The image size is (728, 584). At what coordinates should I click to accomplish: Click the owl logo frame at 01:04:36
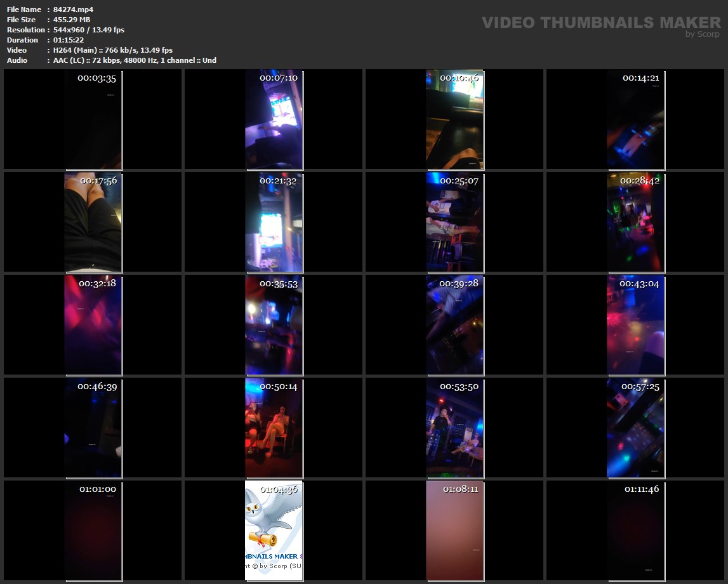[x=274, y=531]
